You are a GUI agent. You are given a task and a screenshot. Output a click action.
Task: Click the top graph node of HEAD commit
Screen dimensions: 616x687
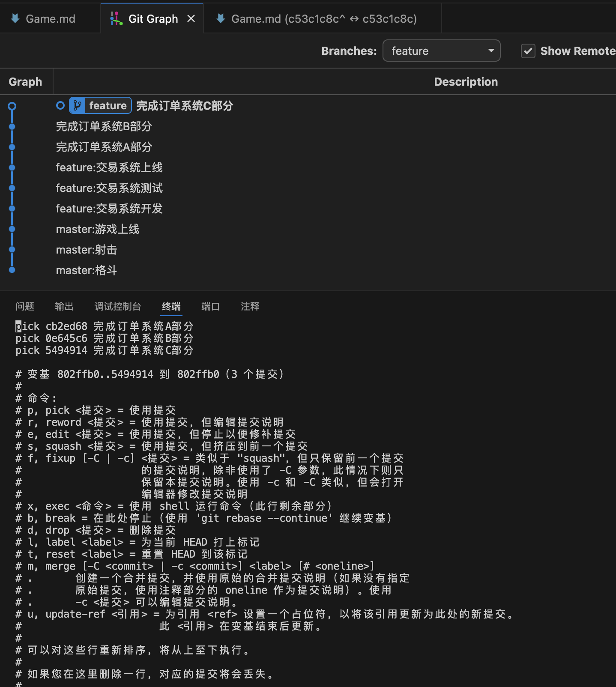click(12, 106)
